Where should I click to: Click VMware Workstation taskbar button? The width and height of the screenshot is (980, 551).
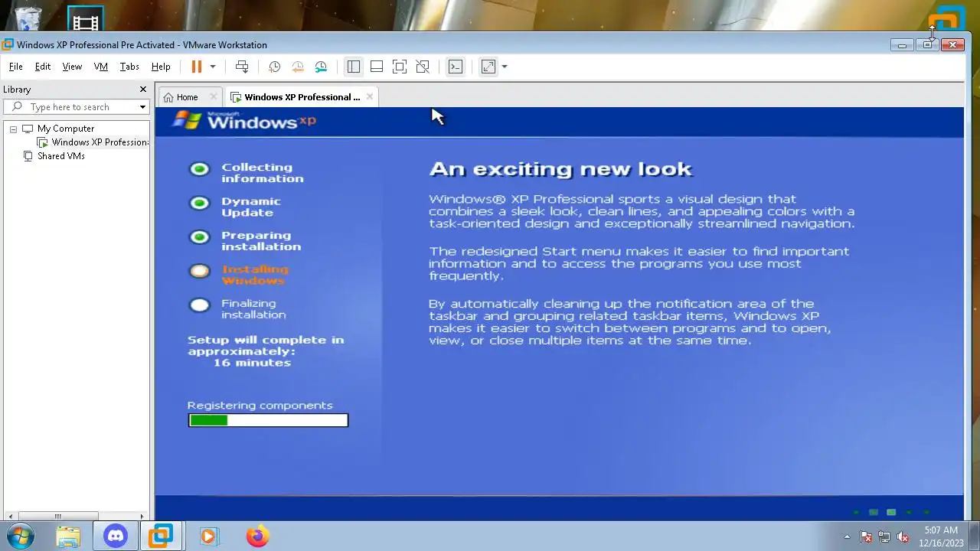[x=161, y=536]
